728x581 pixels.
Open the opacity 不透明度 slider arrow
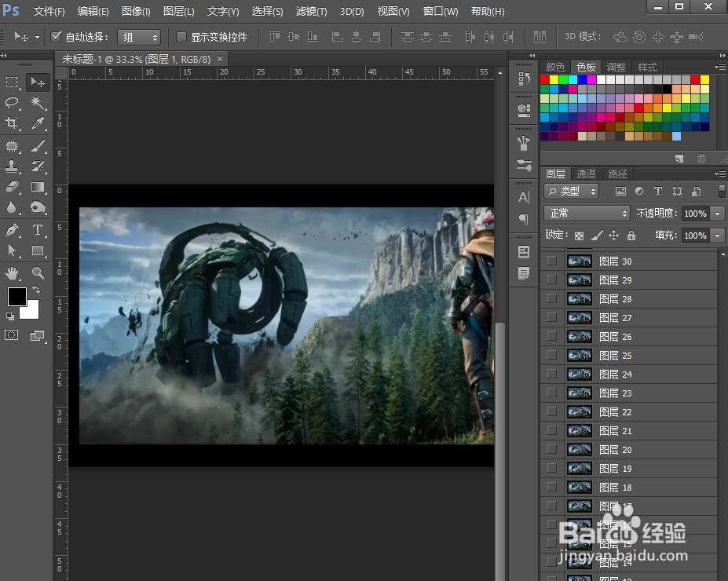click(x=718, y=214)
